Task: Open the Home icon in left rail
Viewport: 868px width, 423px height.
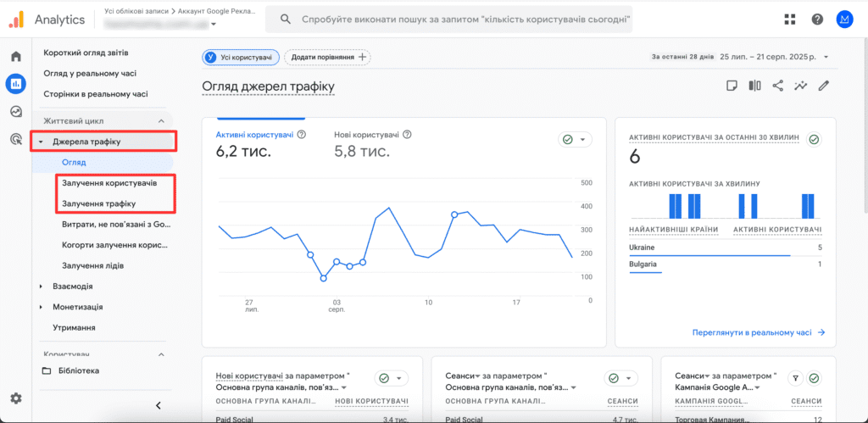Action: pyautogui.click(x=16, y=56)
